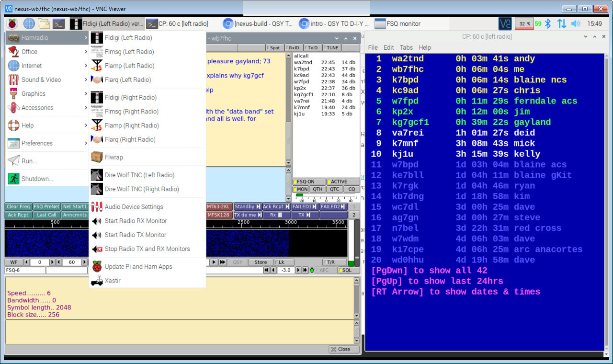This screenshot has width=613, height=364.
Task: Open file manager from taskbar
Action: pos(44,23)
